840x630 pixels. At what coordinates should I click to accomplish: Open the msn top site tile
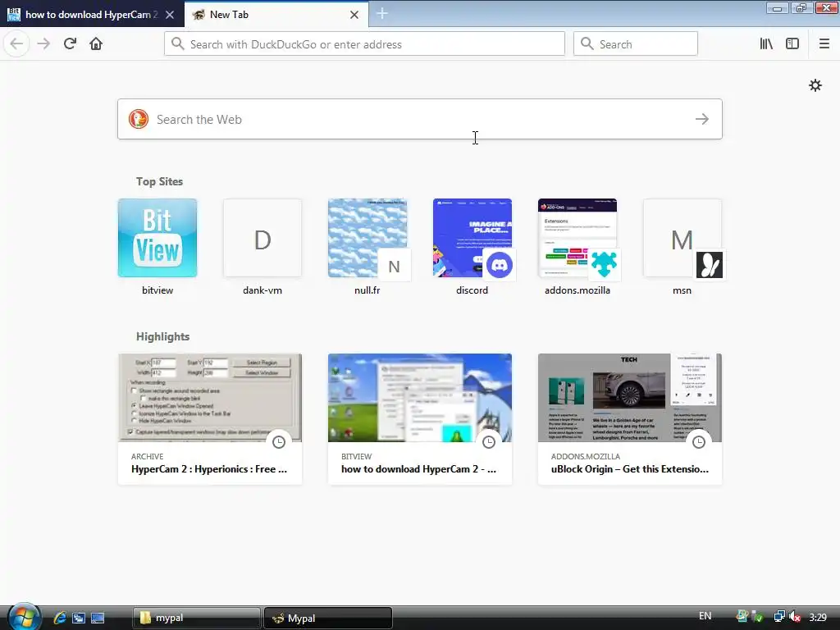point(682,238)
